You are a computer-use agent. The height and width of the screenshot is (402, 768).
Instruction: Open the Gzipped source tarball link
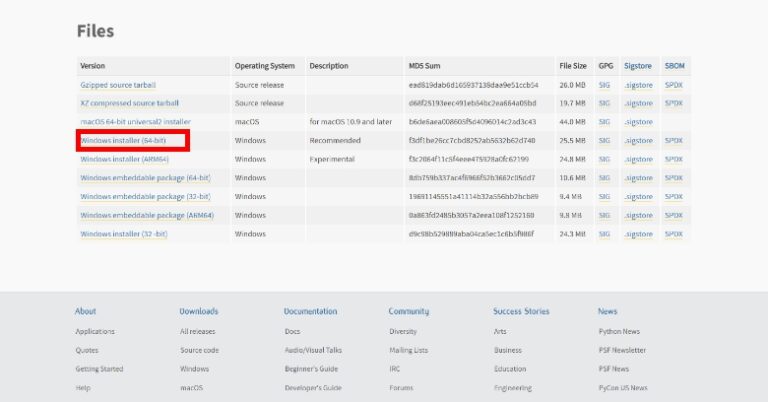click(118, 85)
